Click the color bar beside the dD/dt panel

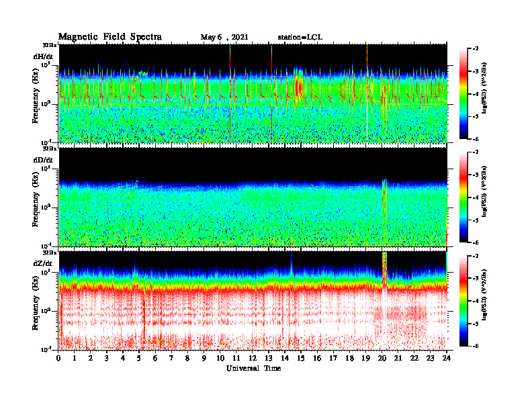click(x=463, y=197)
